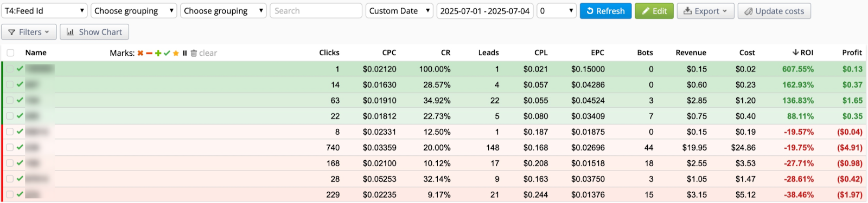This screenshot has height=203, width=868.
Task: Check the row with 63 clicks
Action: (10, 100)
